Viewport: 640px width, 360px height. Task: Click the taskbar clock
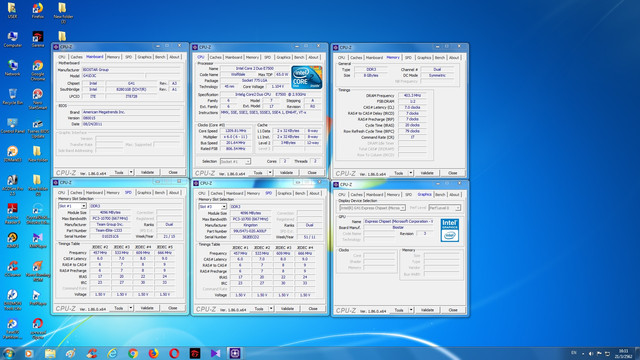[623, 353]
